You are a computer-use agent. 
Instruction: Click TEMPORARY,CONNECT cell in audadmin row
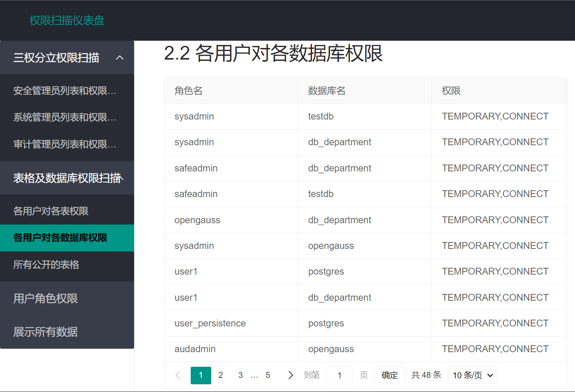[x=499, y=349]
